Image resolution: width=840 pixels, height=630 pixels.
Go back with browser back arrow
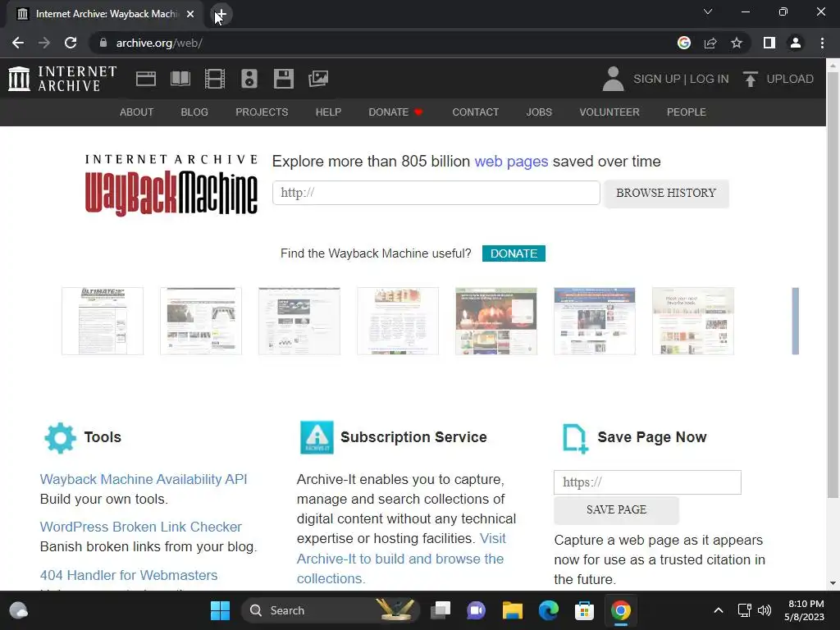18,43
